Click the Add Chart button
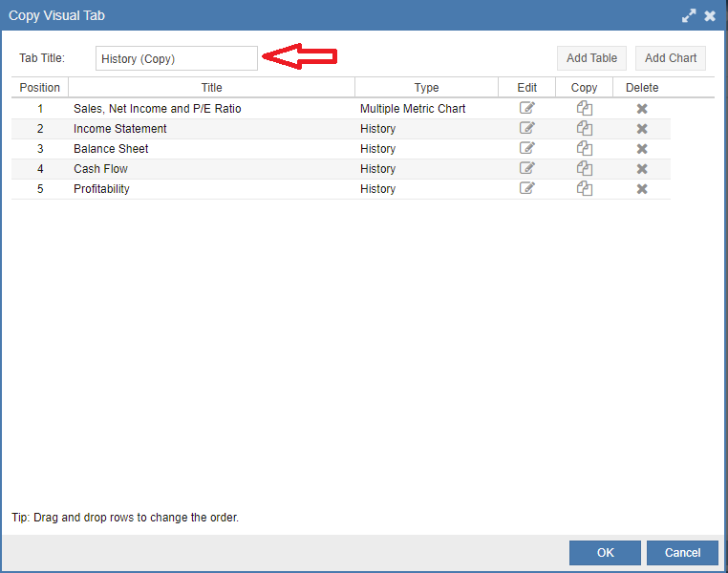 [671, 58]
